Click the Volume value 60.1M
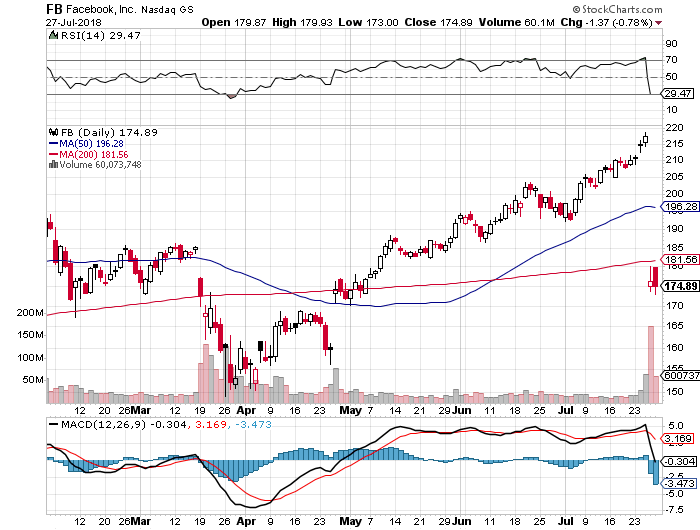 click(x=539, y=22)
